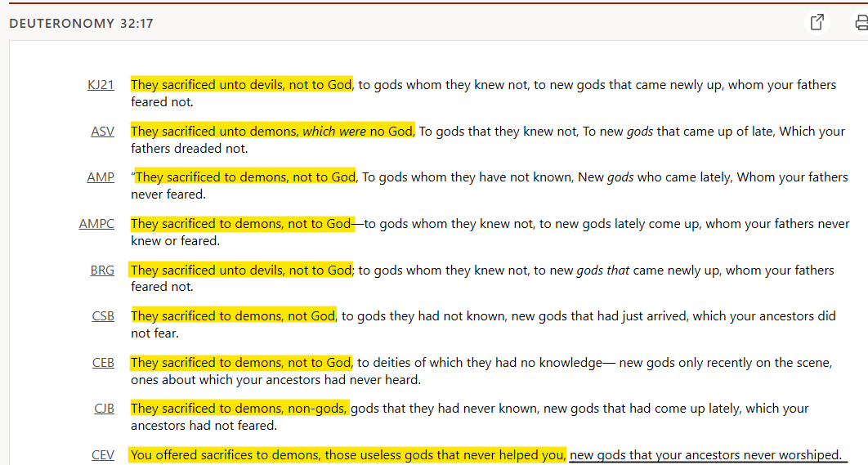Open verse in new window icon
Screen dimensions: 868x465
coord(817,22)
